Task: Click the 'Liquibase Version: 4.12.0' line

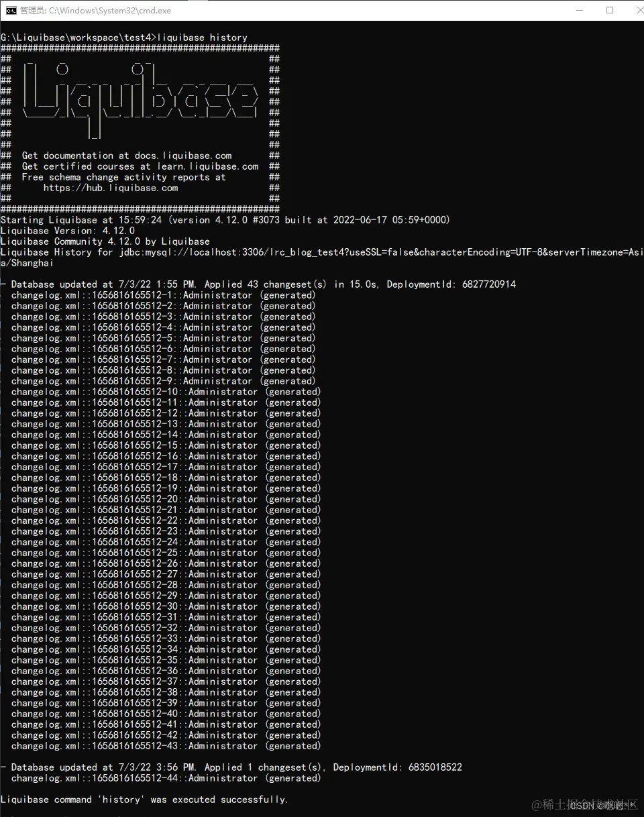Action: [x=67, y=231]
